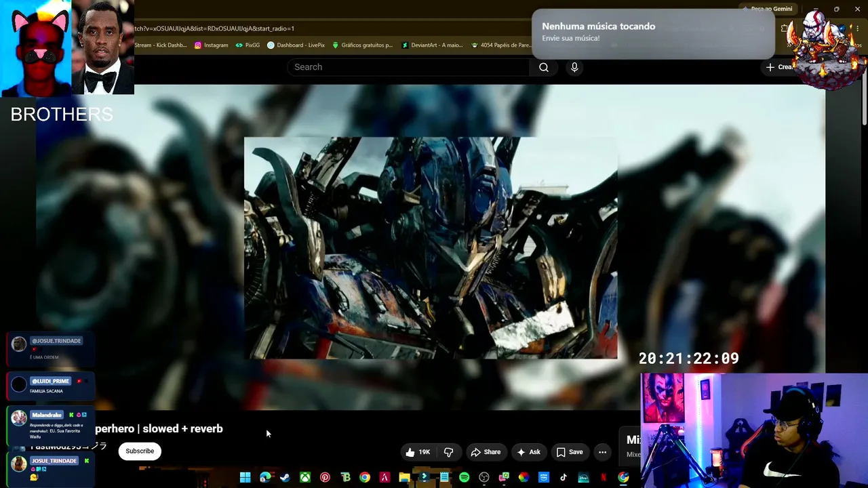
Task: Click the Transformers video player frame
Action: tap(431, 248)
